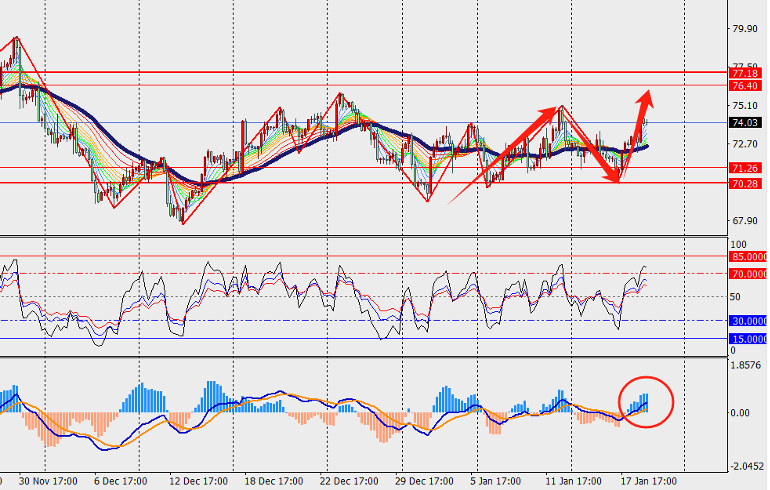Click the 67.90 price axis label

pos(744,221)
